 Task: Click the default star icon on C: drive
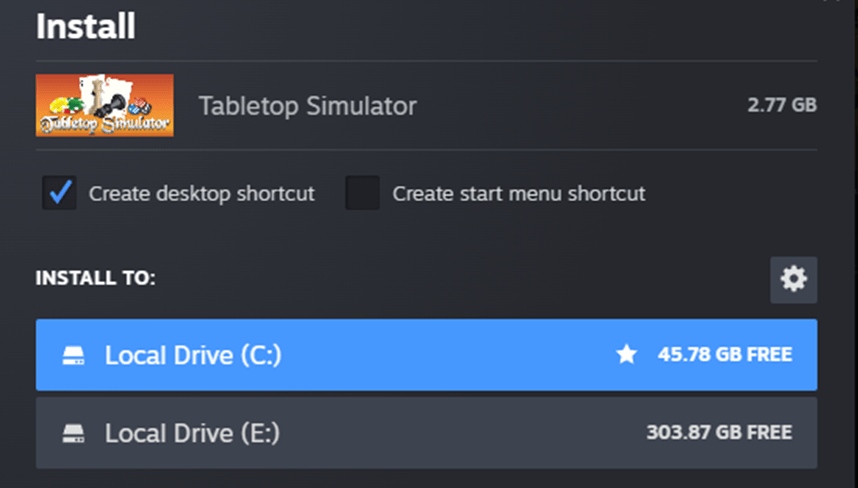click(x=627, y=354)
